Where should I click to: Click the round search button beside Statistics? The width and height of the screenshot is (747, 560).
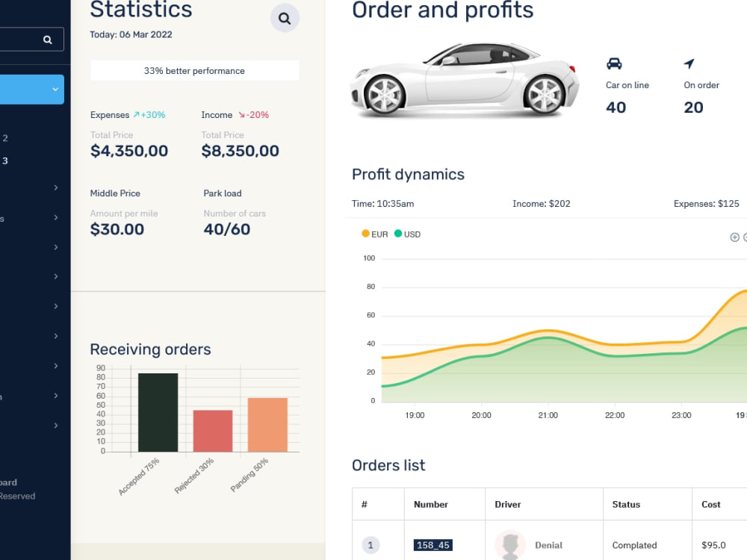(x=285, y=18)
